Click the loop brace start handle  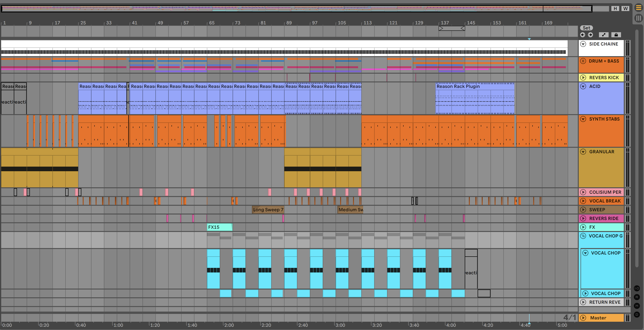pos(441,28)
